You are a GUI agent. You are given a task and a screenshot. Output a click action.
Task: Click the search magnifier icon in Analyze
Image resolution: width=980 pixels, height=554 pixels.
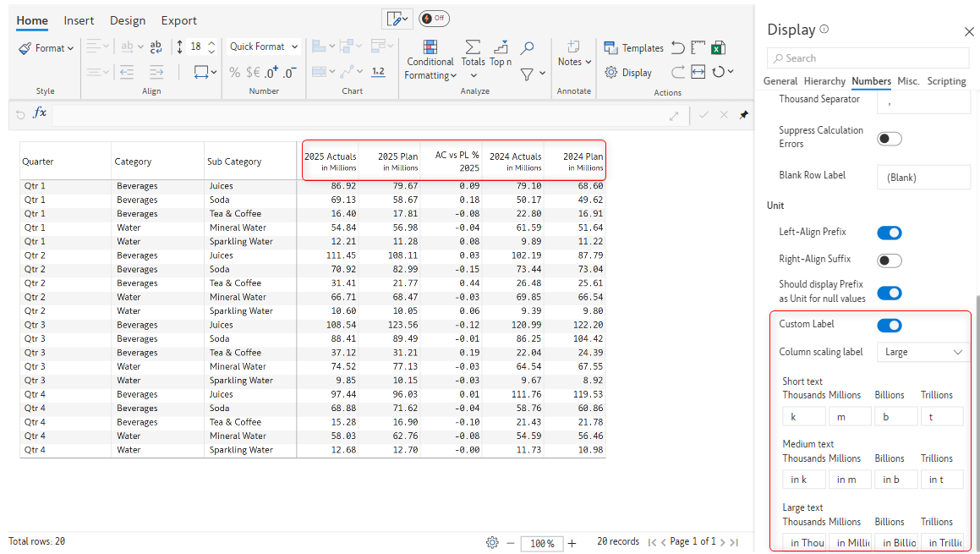527,48
